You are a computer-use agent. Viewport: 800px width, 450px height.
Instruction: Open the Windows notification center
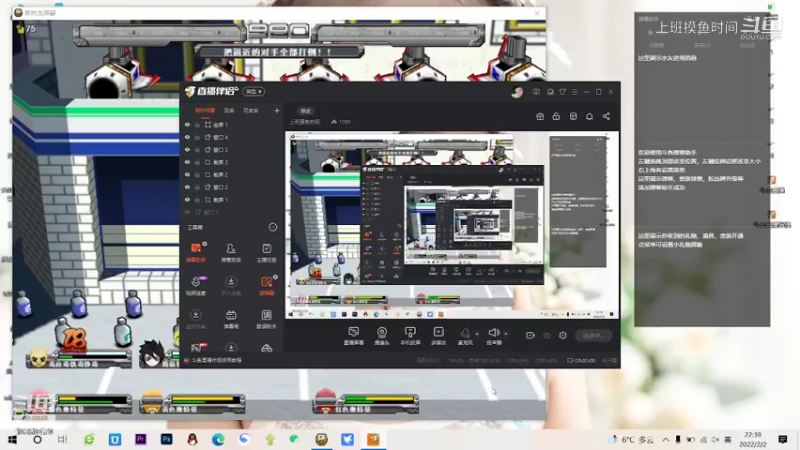pyautogui.click(x=783, y=439)
